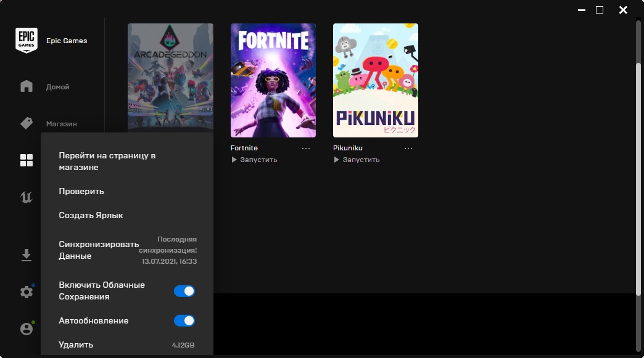The image size is (644, 358).
Task: Click the Epic Games title text
Action: [x=67, y=41]
